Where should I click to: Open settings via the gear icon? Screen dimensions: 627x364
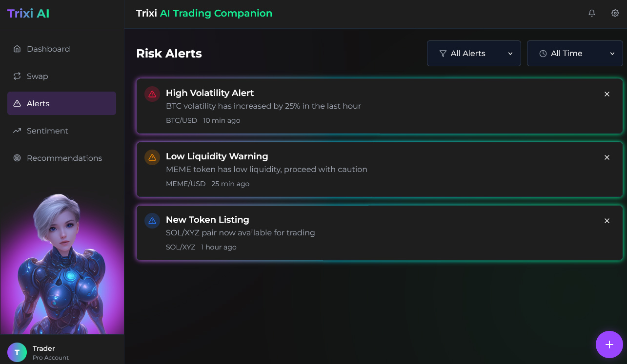coord(615,13)
